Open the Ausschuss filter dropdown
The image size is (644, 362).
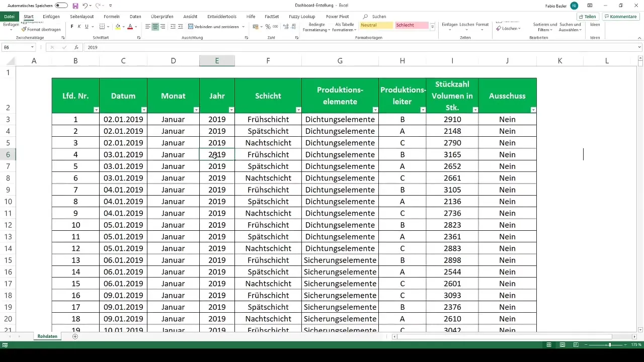pos(533,110)
